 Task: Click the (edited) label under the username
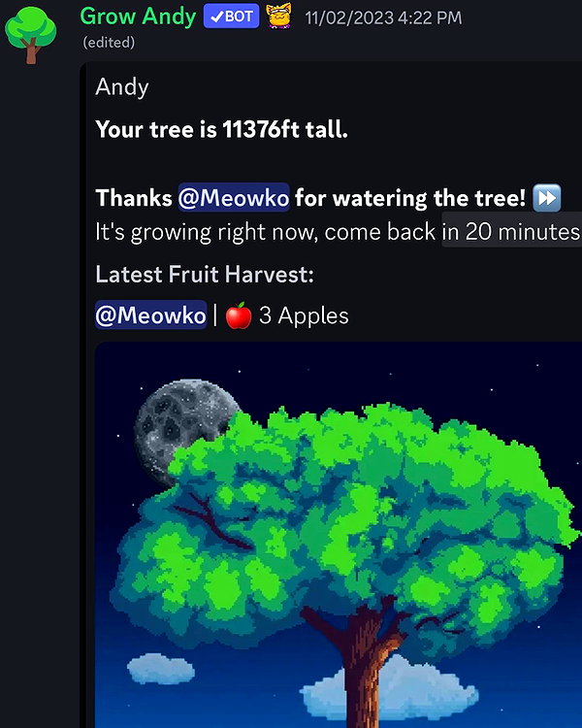pos(109,43)
